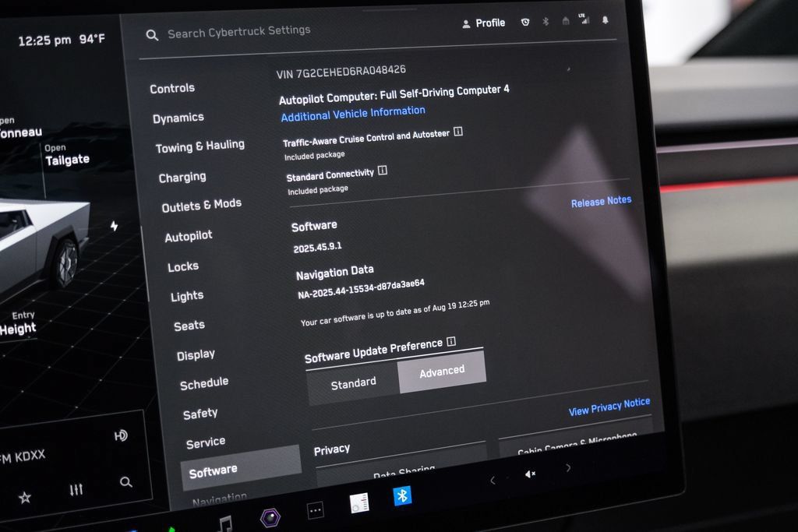Viewport: 798px width, 532px height.
Task: Open Outlets & Mods settings
Action: coord(202,206)
